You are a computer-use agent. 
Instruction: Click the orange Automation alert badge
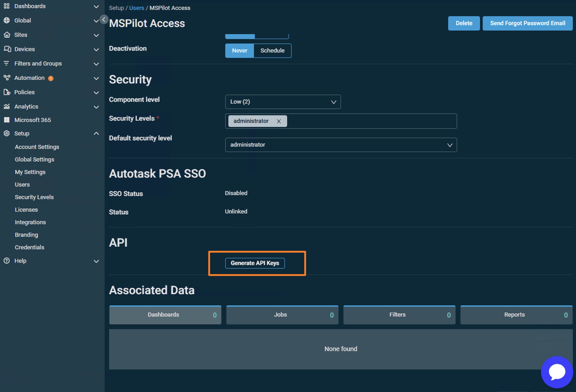[51, 78]
